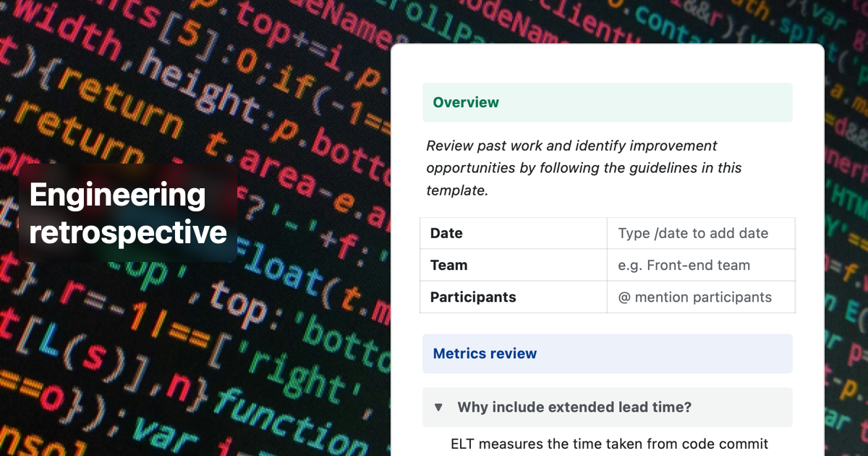
Task: Click the word 'template.' in the overview text
Action: click(457, 190)
